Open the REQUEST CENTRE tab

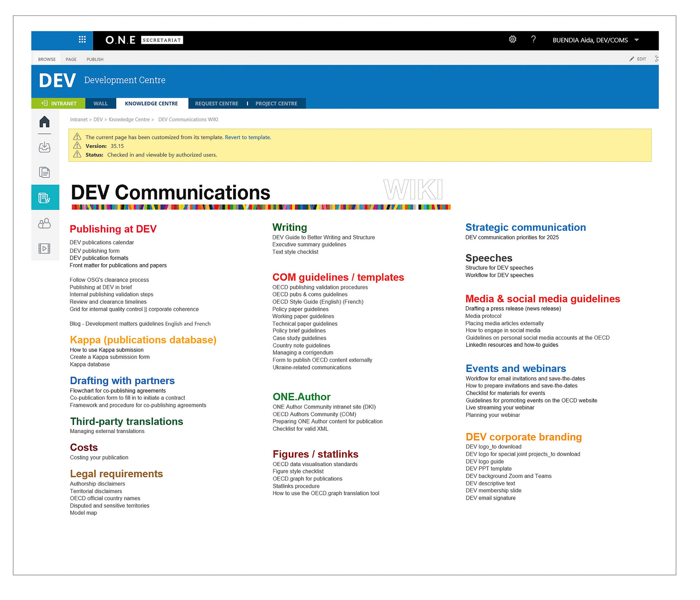pyautogui.click(x=216, y=103)
